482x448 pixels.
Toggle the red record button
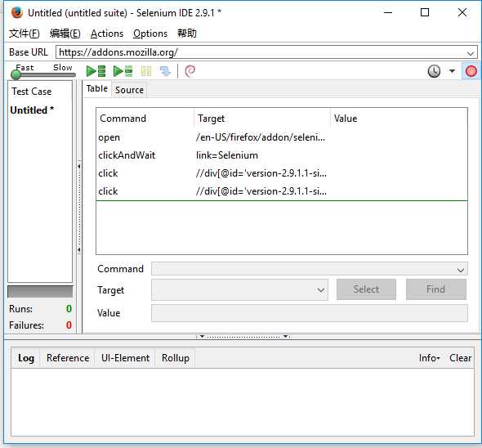pos(471,71)
